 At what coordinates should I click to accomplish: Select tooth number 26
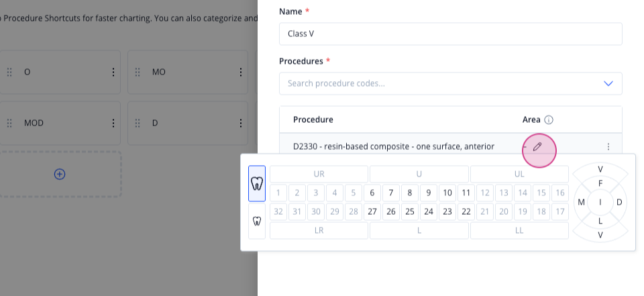pos(391,211)
